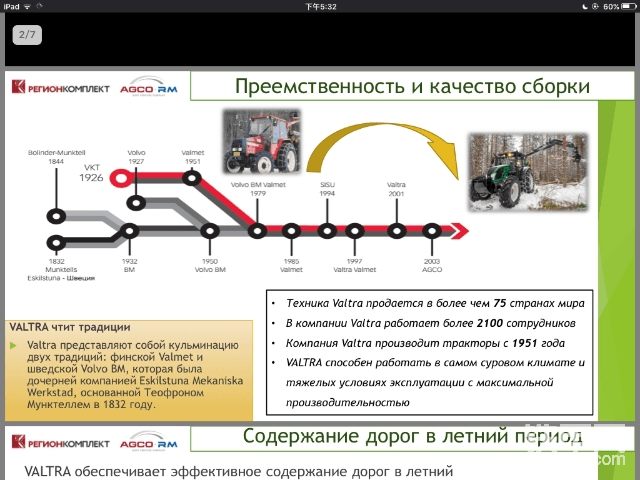Image resolution: width=640 pixels, height=480 pixels.
Task: Click the 1997 Valtra Valmet label
Action: pyautogui.click(x=354, y=265)
